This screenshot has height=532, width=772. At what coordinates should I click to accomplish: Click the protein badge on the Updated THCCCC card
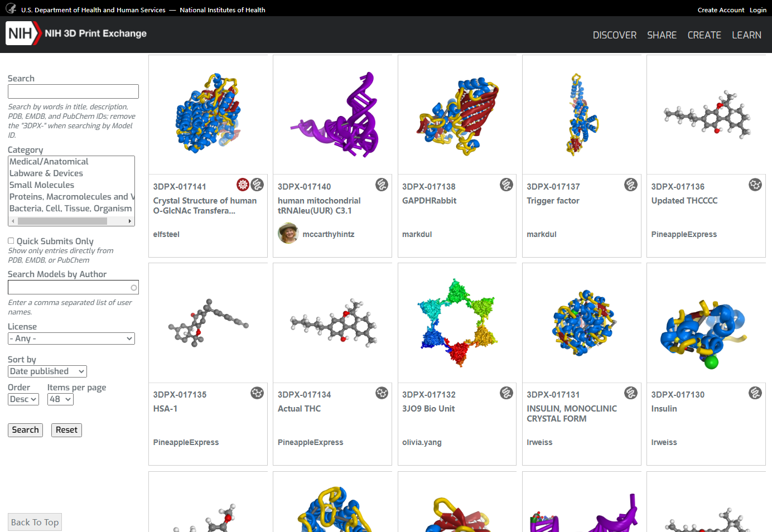(755, 184)
